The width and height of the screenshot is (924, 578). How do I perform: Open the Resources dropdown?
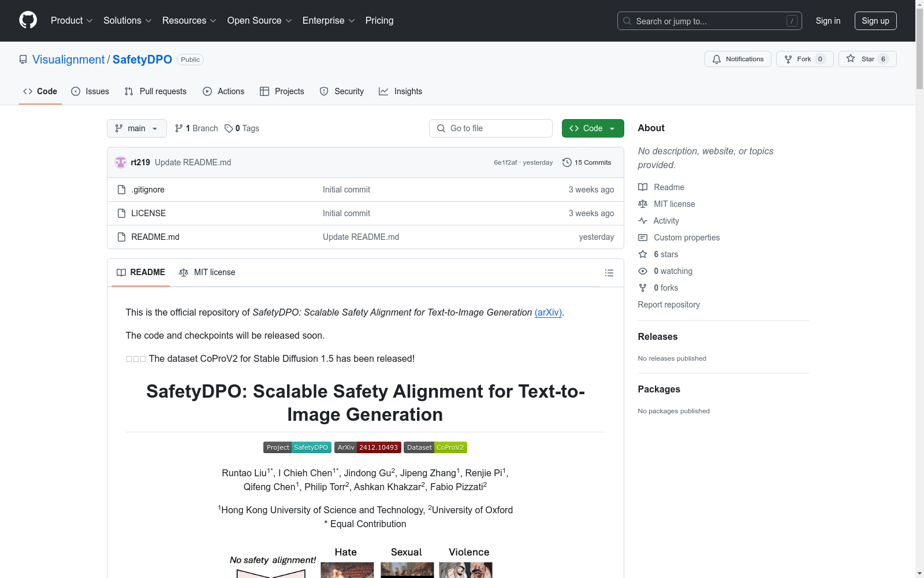tap(189, 21)
